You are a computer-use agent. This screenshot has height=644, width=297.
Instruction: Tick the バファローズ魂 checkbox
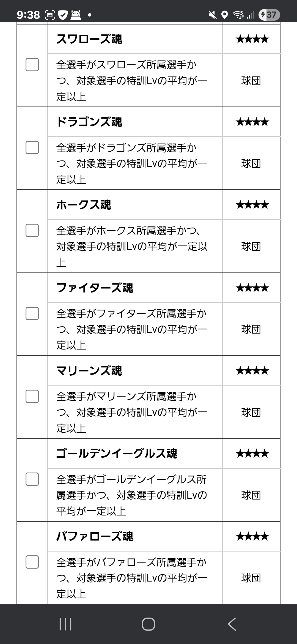click(32, 562)
